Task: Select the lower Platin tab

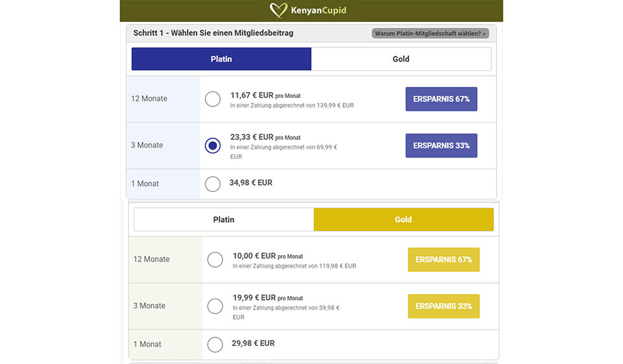Action: 224,220
